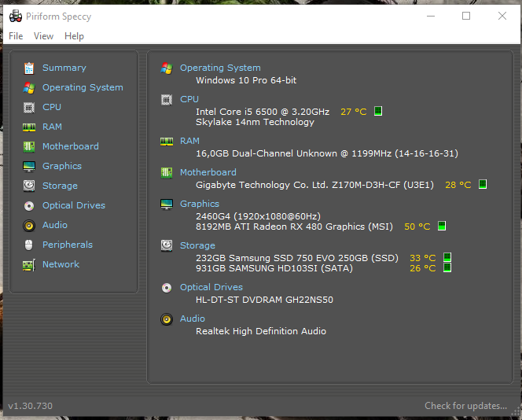Click the Optical Drives disc icon in main panel

(x=167, y=287)
